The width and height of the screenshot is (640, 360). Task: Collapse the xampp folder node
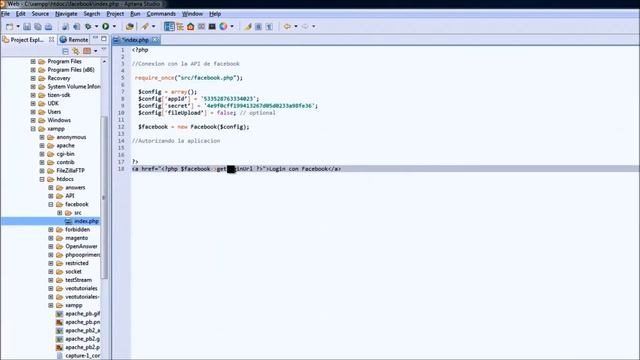pyautogui.click(x=33, y=129)
